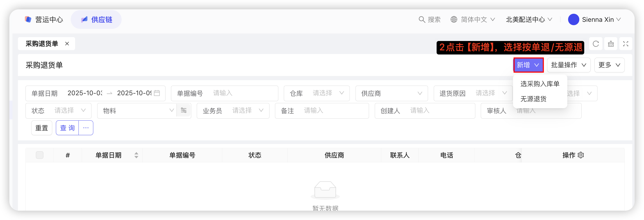This screenshot has width=644, height=220.
Task: Click the search magnifier icon
Action: [x=422, y=19]
